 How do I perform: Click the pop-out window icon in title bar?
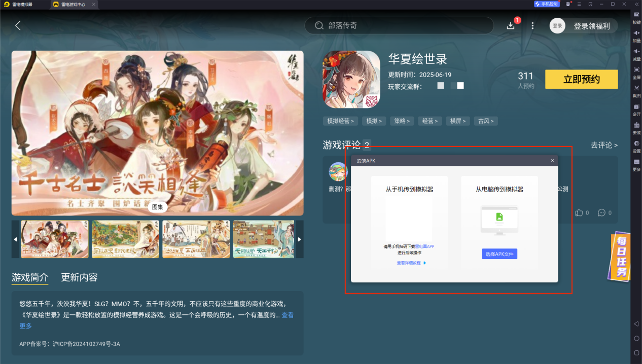point(590,4)
